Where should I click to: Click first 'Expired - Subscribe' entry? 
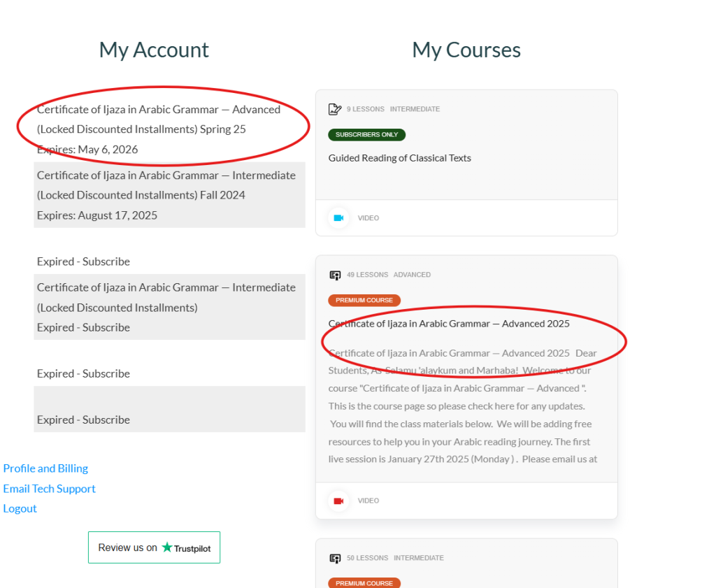83,261
